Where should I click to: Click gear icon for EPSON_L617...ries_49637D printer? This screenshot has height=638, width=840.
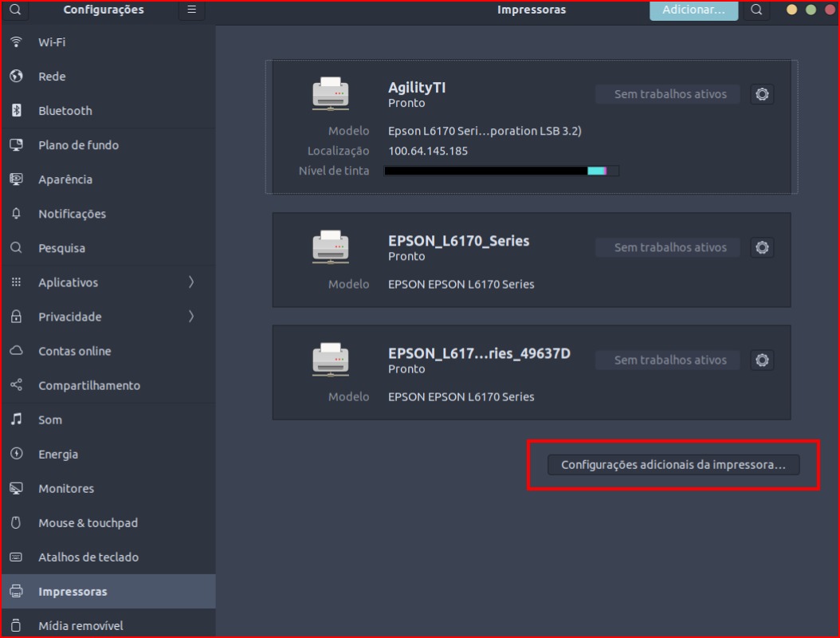(762, 360)
